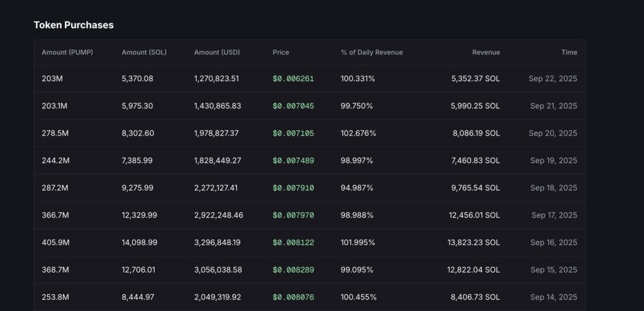The height and width of the screenshot is (311, 644).
Task: Click the 3,296,848.19 USD value
Action: point(217,243)
